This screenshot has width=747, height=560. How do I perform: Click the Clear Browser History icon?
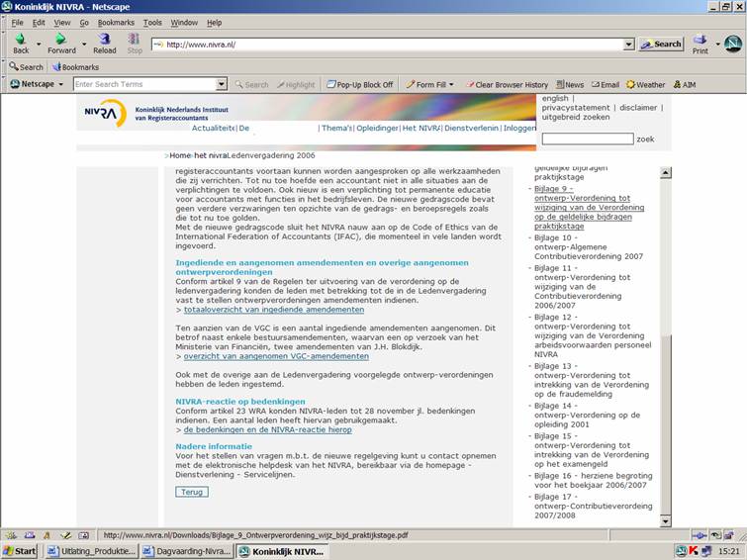pos(470,84)
